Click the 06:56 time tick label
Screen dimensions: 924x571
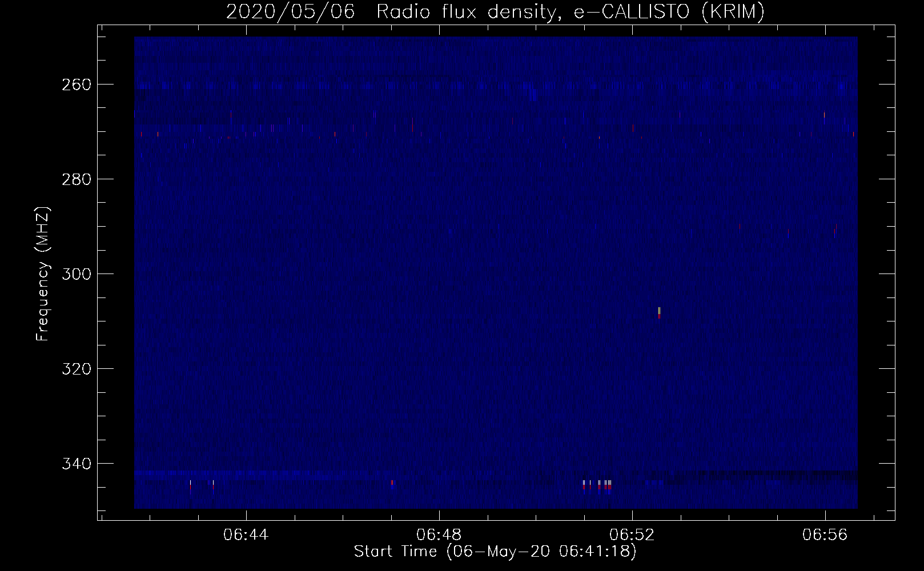coord(825,535)
